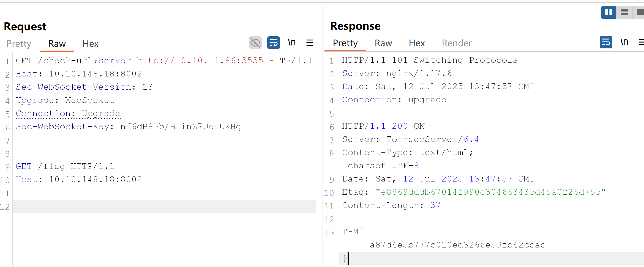Open the Response editor hamburger menu icon
This screenshot has width=644, height=267.
642,42
